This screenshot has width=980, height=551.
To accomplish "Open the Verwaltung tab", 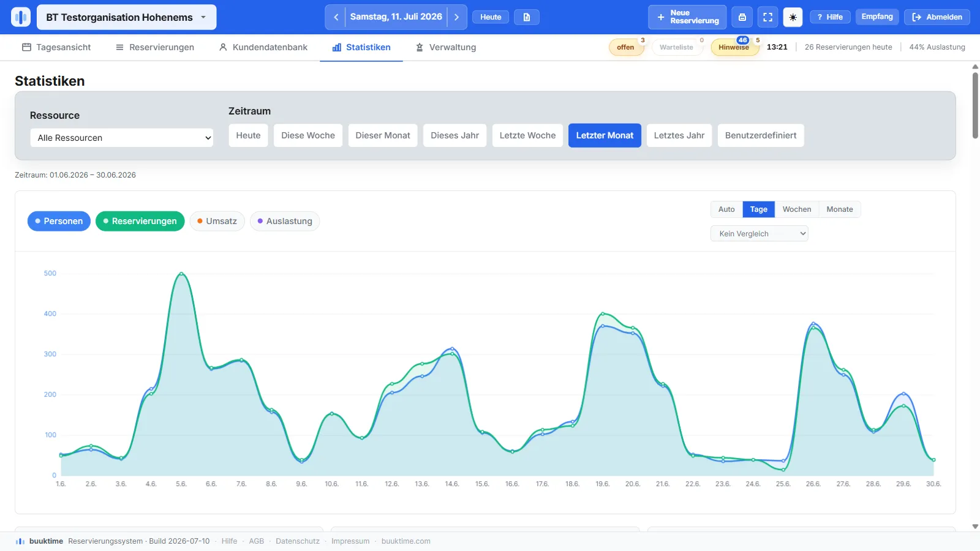I will [446, 47].
